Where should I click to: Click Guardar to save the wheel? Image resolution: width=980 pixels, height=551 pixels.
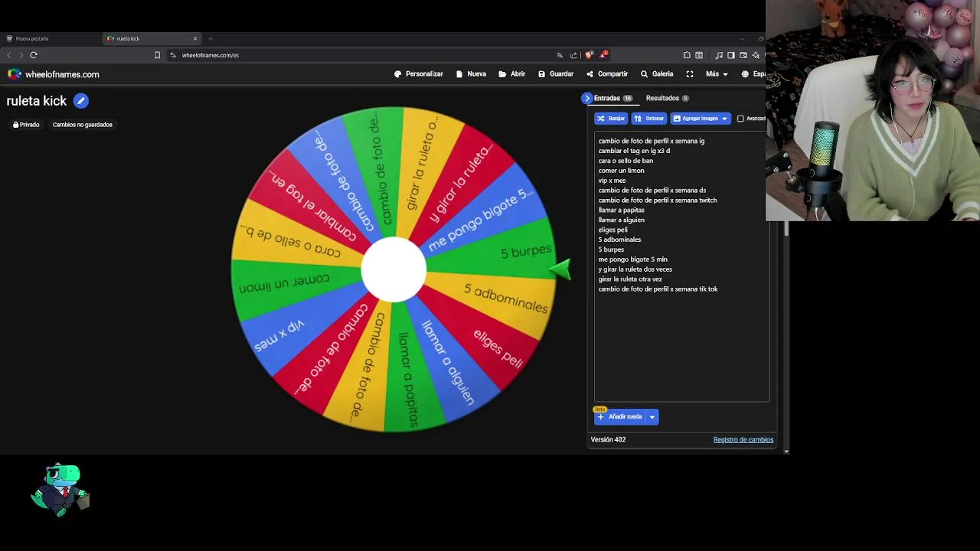(x=556, y=74)
